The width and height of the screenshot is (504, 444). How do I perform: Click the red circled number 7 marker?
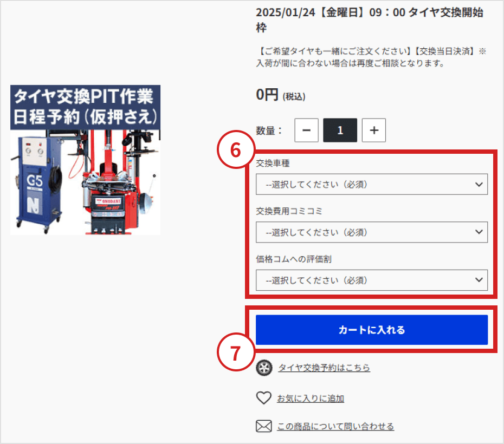click(236, 352)
